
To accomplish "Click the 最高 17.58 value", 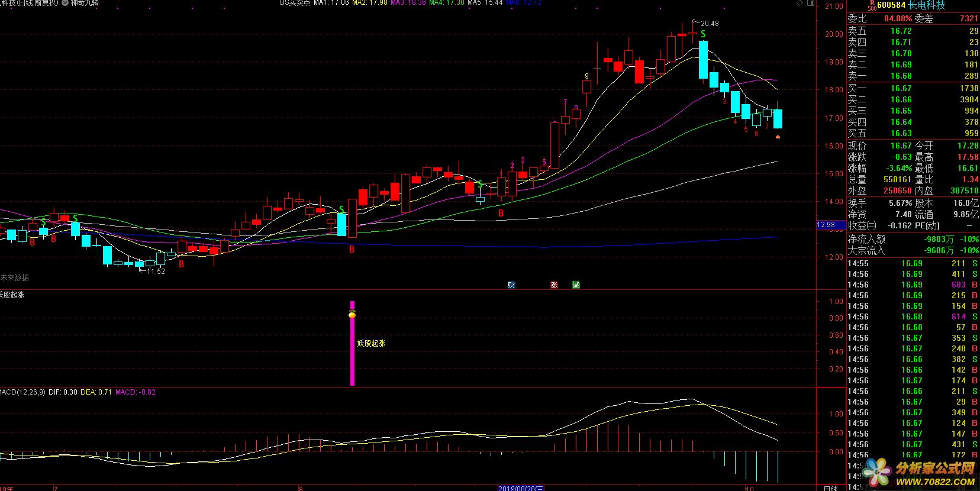I will pos(968,157).
